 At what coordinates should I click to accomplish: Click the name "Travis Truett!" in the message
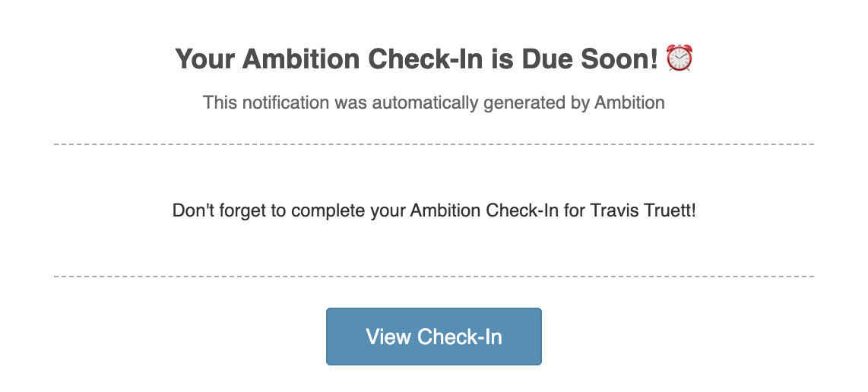coord(641,210)
